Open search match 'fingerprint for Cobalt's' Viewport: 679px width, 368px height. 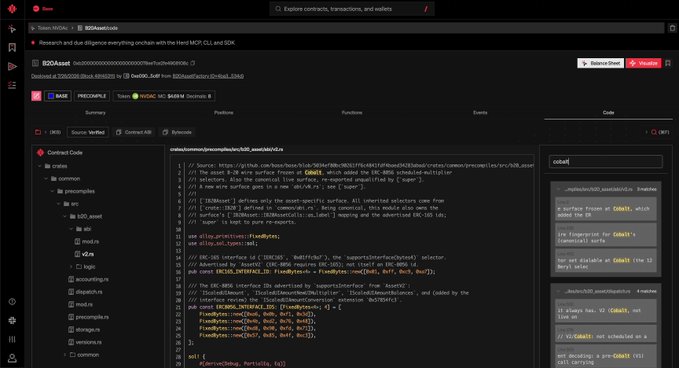(x=605, y=234)
